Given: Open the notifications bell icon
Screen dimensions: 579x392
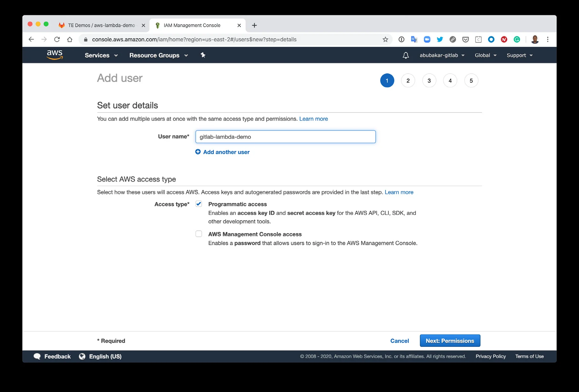Looking at the screenshot, I should [x=405, y=55].
